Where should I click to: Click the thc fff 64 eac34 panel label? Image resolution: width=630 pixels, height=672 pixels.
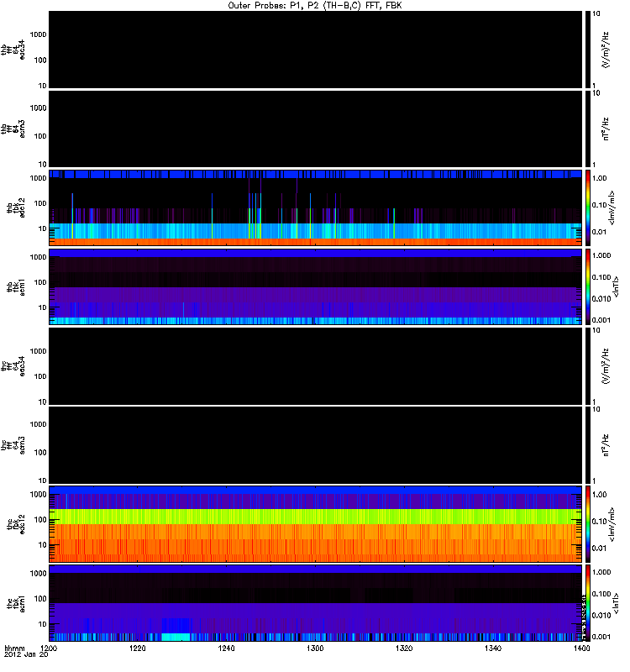coord(13,366)
